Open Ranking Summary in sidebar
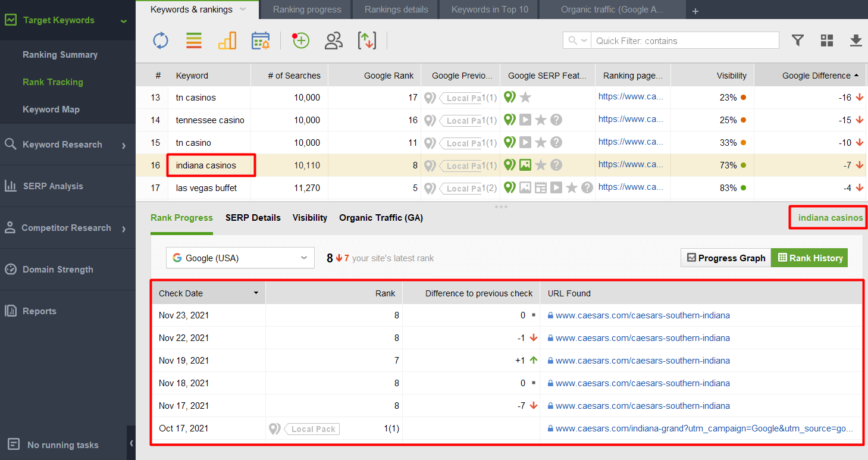Image resolution: width=868 pixels, height=460 pixels. 60,55
